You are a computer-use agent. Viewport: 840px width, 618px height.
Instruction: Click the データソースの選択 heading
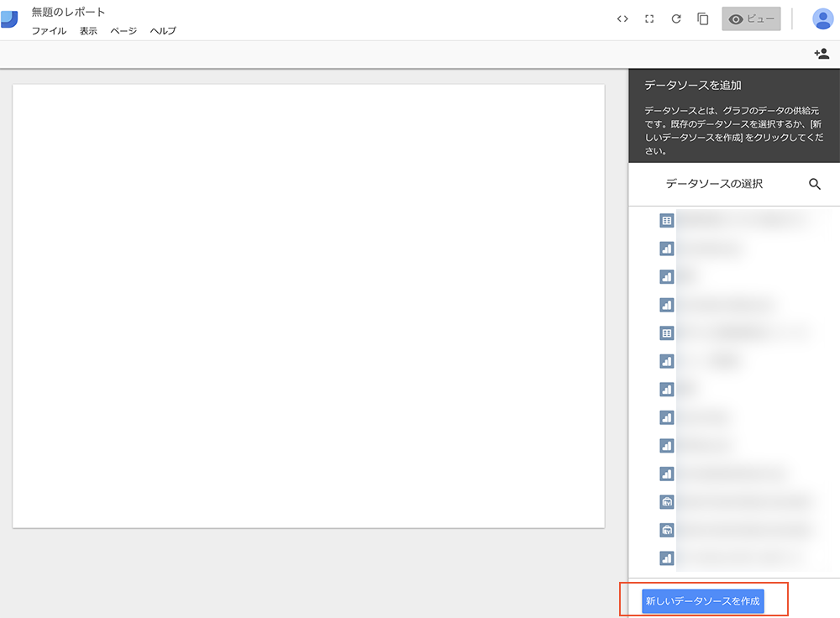coord(714,184)
